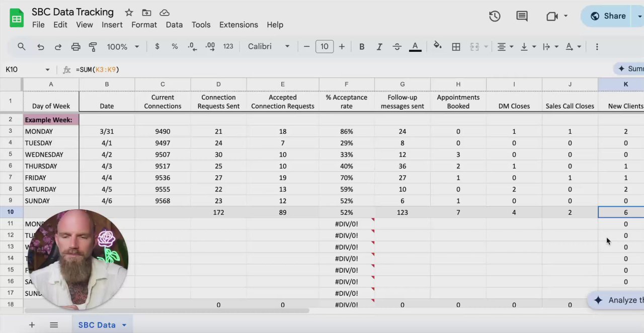This screenshot has width=644, height=333.
Task: Click the formula bar with SUM formula
Action: (342, 69)
